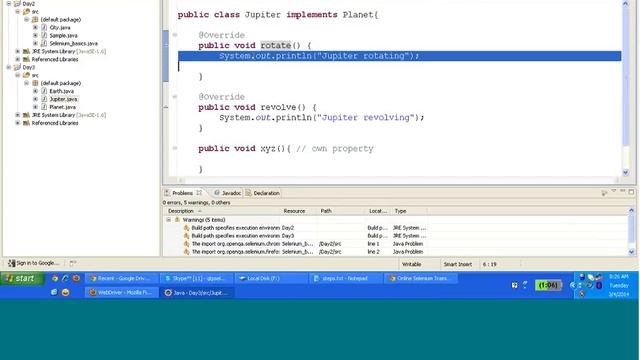This screenshot has width=640, height=360.
Task: Open Problems view menu icon
Action: tap(613, 191)
